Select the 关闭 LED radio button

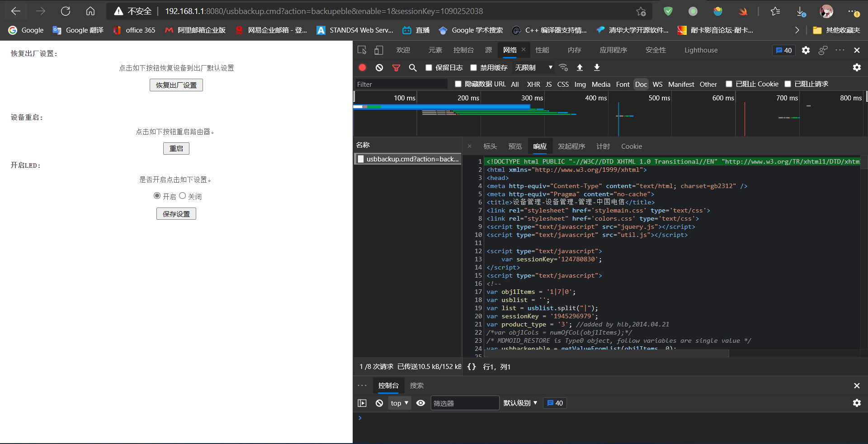coord(182,196)
